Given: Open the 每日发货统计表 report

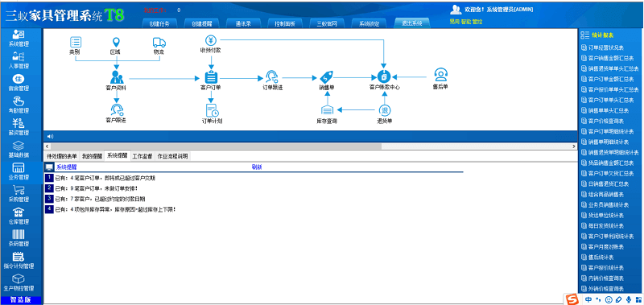Looking at the screenshot, I should (x=602, y=226).
